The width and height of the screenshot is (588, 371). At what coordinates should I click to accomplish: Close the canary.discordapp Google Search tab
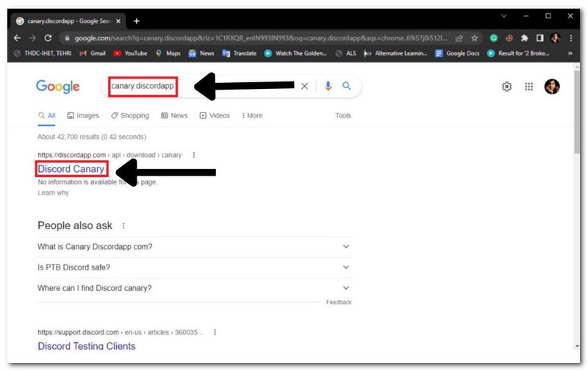118,21
